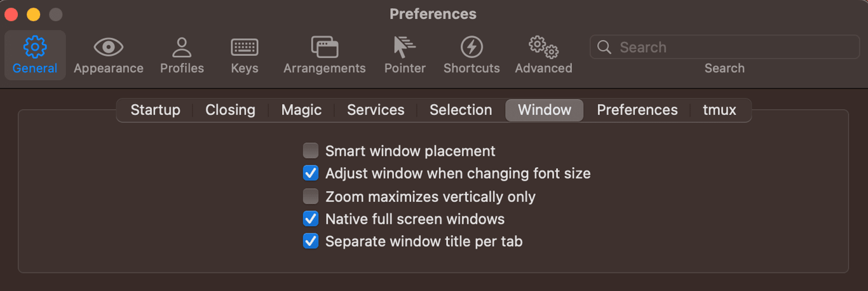
Task: Open the Advanced gears icon
Action: [543, 47]
